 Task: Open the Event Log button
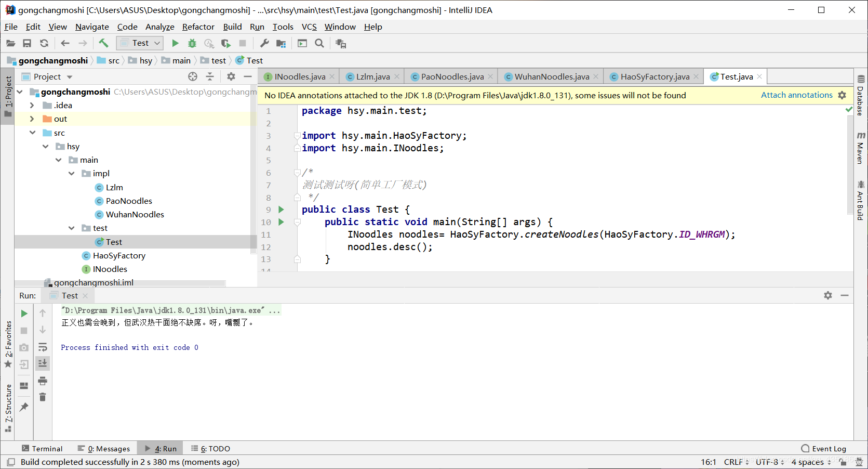(824, 449)
